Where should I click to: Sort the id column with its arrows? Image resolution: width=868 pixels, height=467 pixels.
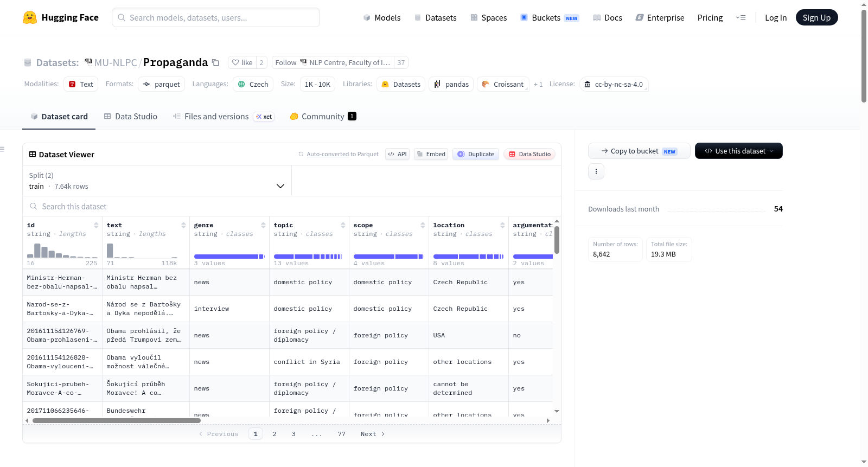pos(96,225)
